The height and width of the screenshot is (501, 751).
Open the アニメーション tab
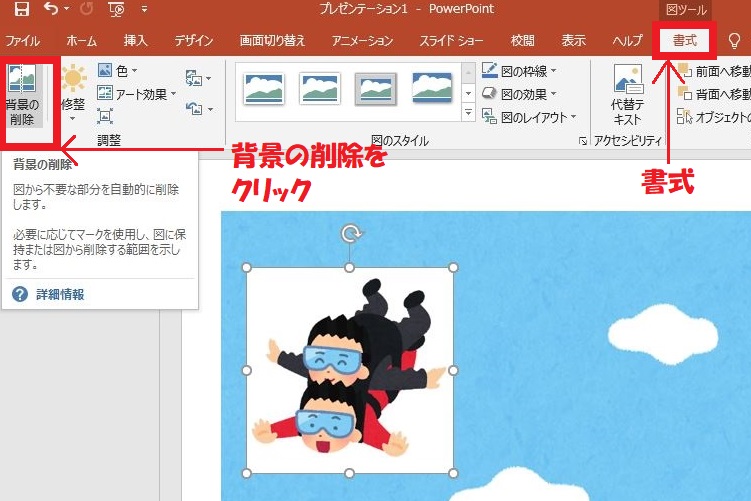tap(362, 41)
